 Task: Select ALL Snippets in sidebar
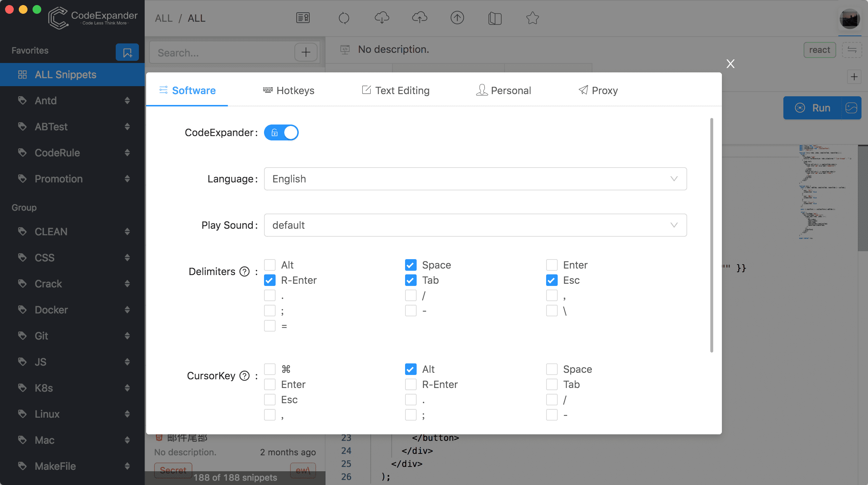(72, 75)
